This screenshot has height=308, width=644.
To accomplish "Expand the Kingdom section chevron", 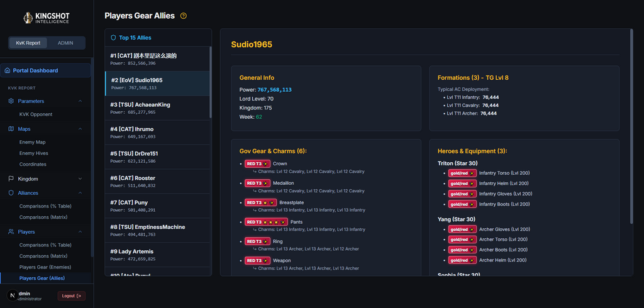I will click(80, 179).
